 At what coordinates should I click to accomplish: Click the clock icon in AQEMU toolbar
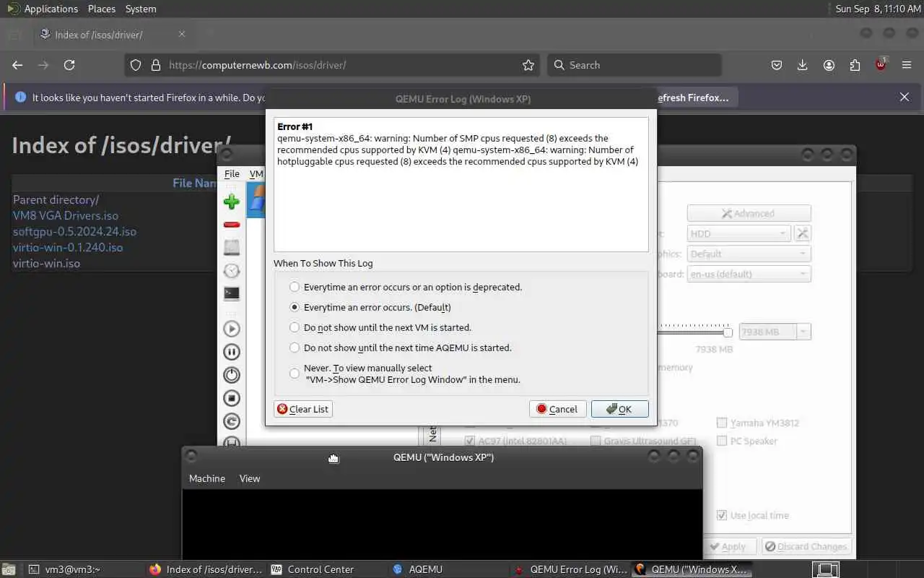(x=232, y=271)
